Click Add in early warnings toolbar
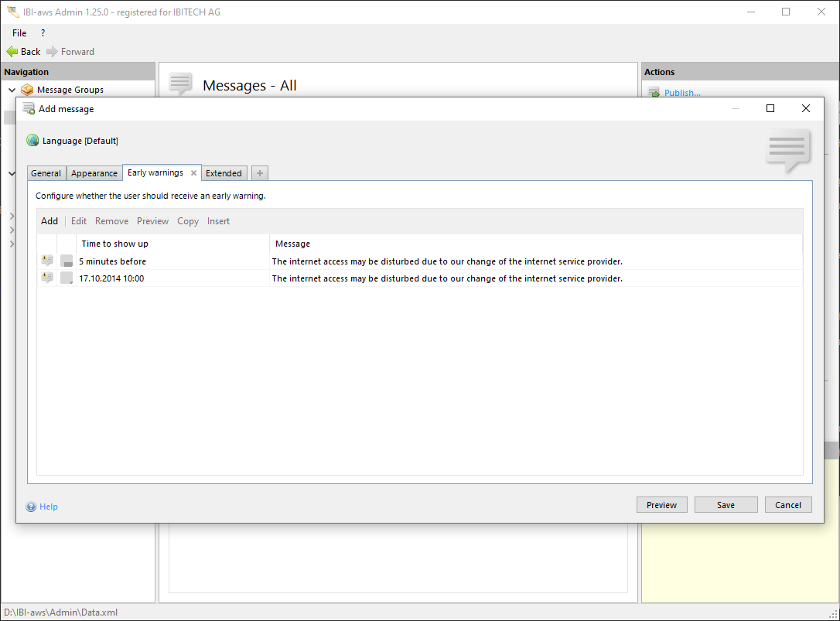The image size is (840, 621). tap(50, 221)
